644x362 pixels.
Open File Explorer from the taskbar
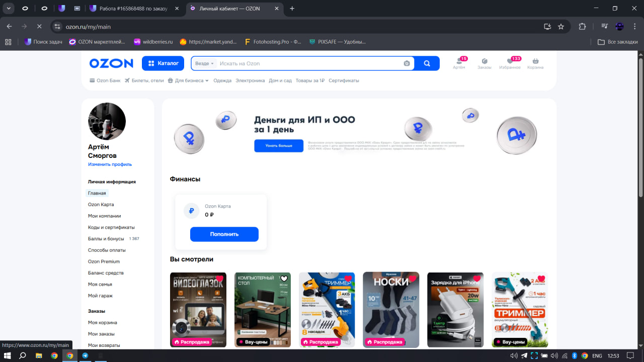click(39, 355)
